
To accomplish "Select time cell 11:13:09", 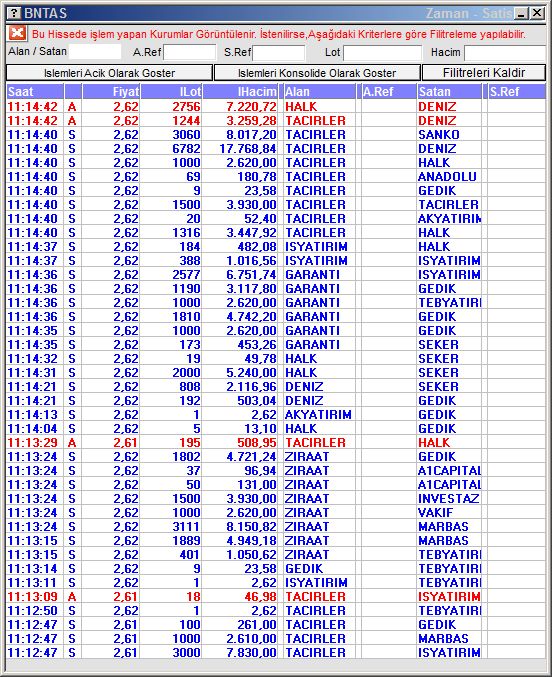I will coord(35,596).
